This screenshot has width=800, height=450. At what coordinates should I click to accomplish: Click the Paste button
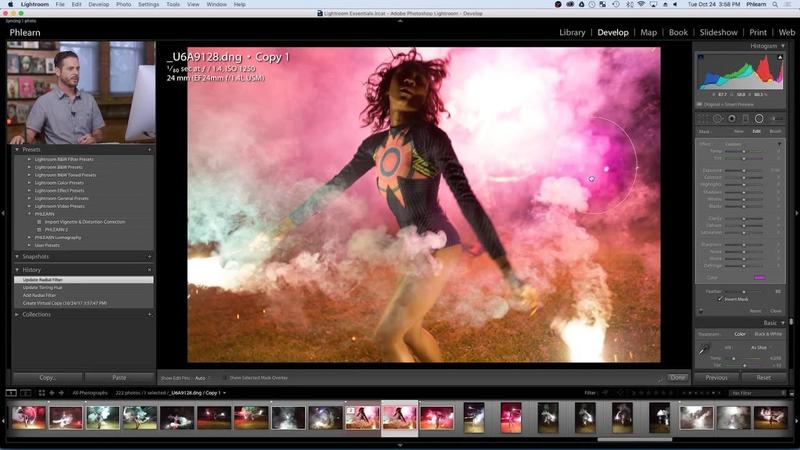[x=119, y=378]
